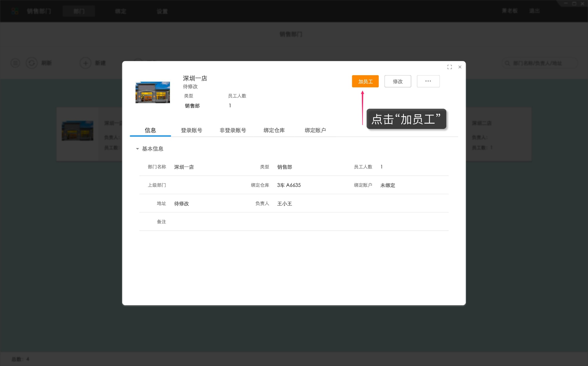Click the app logo grid icon top-left
This screenshot has height=366, width=588.
point(15,11)
